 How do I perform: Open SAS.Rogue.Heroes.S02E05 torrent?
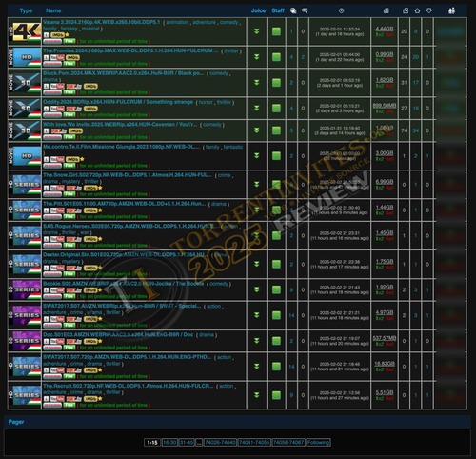coord(130,226)
